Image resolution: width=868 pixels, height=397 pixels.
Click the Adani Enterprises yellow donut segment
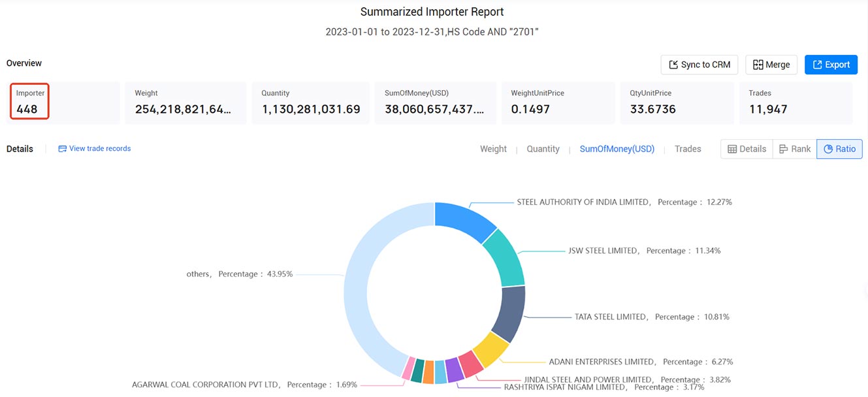[x=490, y=349]
